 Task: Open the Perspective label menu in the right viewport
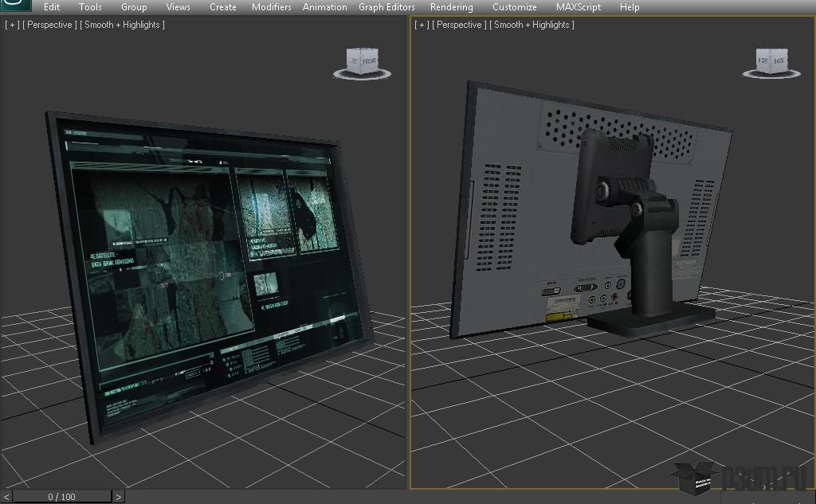pos(460,25)
